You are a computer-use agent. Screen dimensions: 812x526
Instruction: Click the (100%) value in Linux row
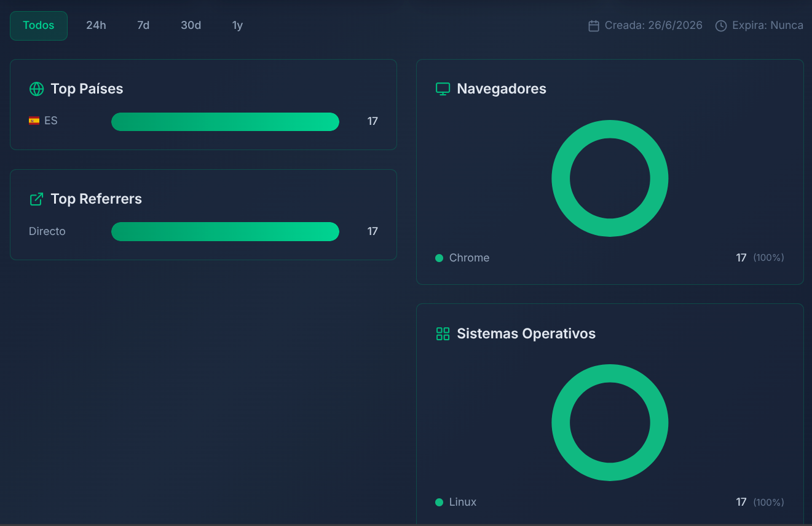tap(768, 503)
